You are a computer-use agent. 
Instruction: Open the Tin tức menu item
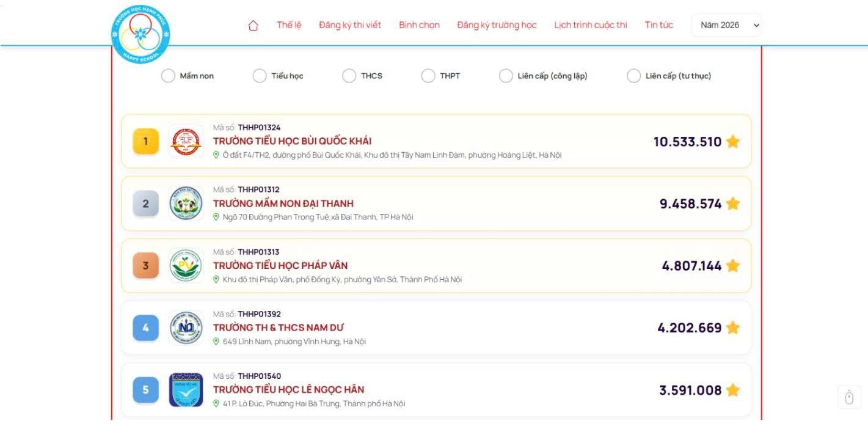click(659, 25)
